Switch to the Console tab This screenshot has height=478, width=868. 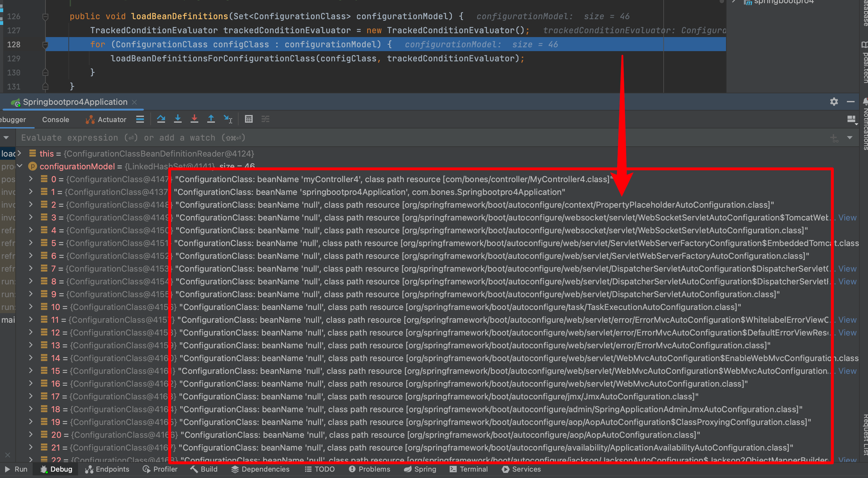[56, 120]
